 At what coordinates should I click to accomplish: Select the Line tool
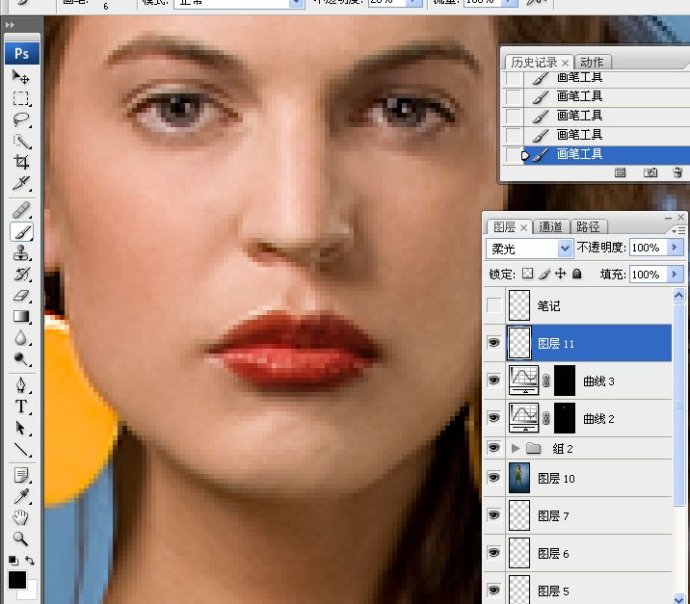click(x=21, y=449)
